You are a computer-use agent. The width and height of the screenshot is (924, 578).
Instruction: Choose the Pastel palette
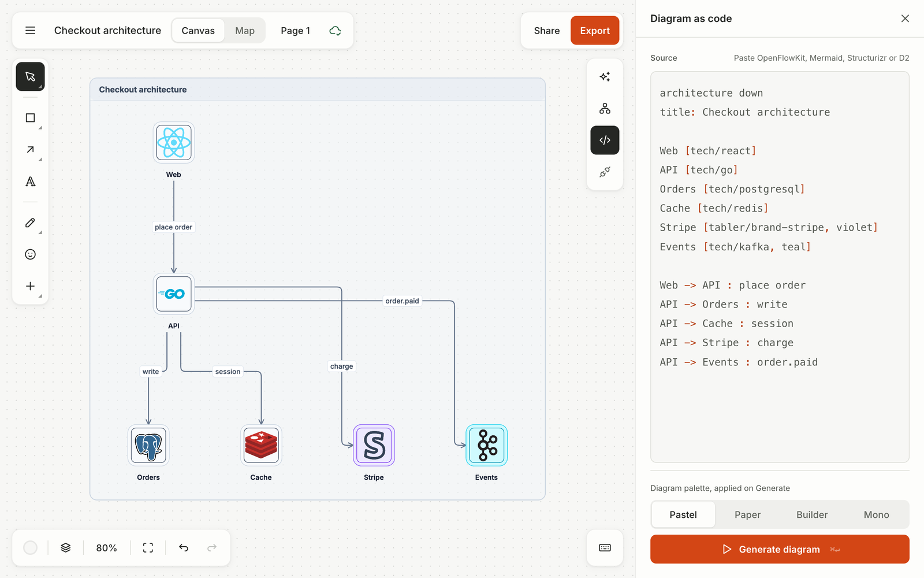pyautogui.click(x=683, y=514)
